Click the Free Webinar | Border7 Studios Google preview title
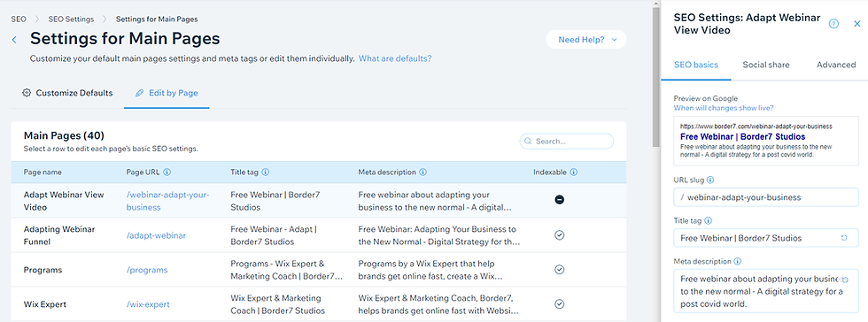This screenshot has height=322, width=868. (742, 136)
